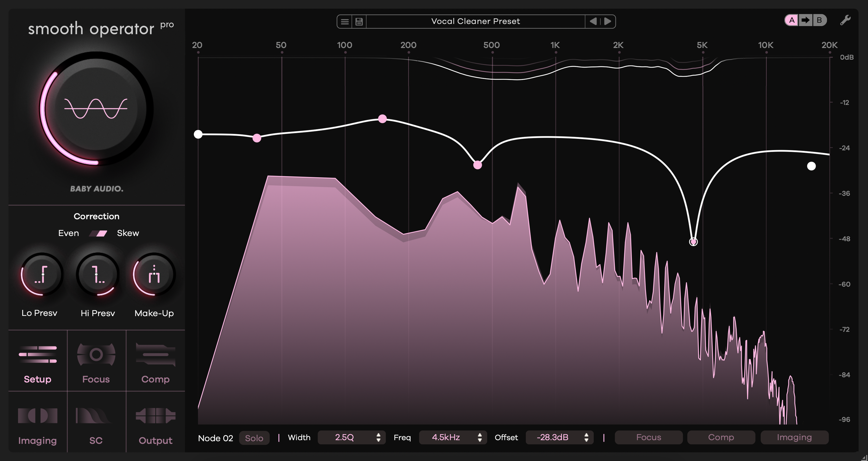Image resolution: width=868 pixels, height=461 pixels.
Task: Adjust the Width stepper for 2.5Q
Action: pos(379,437)
